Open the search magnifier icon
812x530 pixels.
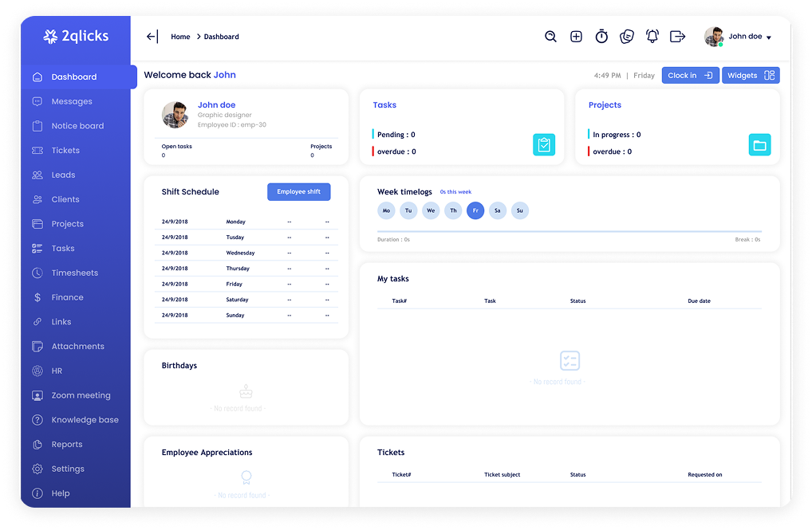[550, 36]
